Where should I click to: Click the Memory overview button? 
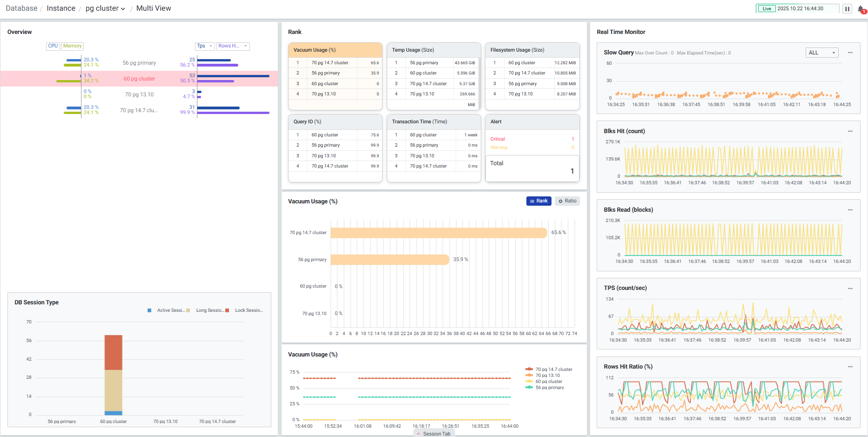[72, 46]
